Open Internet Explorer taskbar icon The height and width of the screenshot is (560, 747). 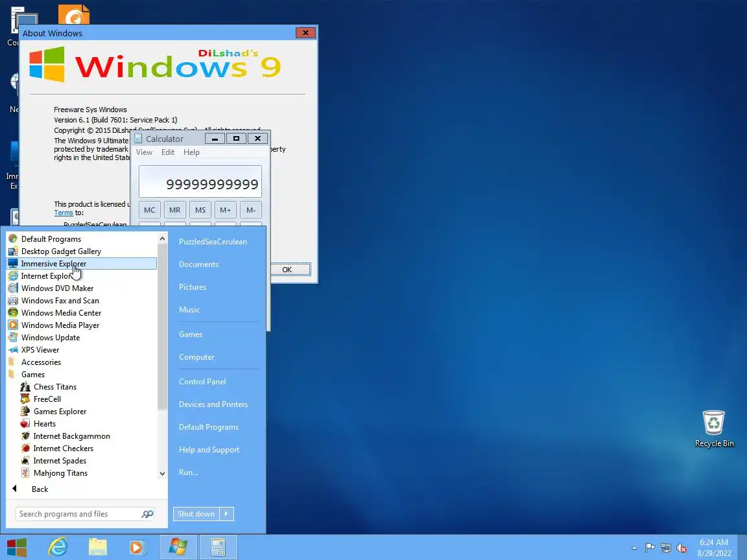[58, 548]
